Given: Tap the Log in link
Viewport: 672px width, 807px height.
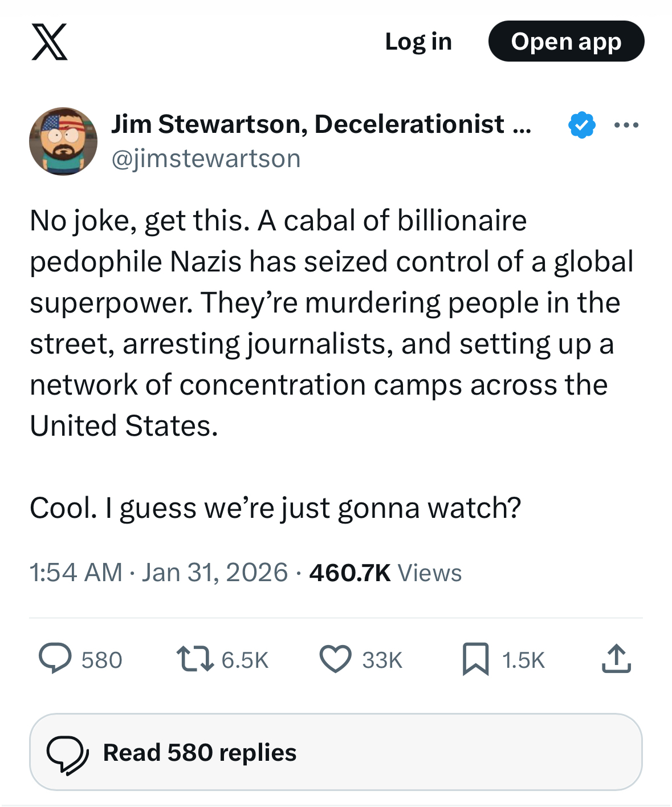Looking at the screenshot, I should coord(418,42).
